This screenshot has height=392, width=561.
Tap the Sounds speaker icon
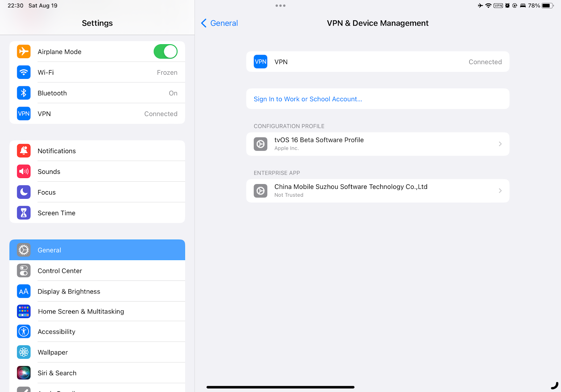tap(24, 171)
